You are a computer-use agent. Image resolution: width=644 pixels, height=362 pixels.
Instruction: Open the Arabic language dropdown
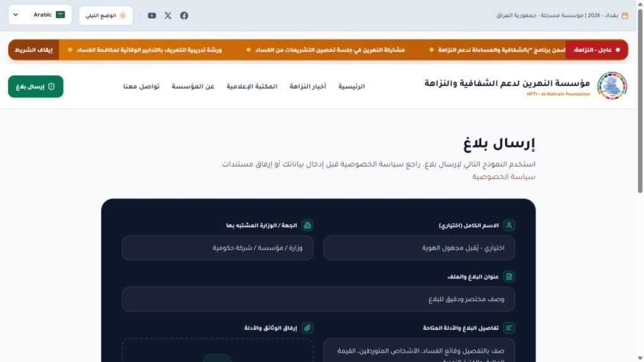pos(40,15)
